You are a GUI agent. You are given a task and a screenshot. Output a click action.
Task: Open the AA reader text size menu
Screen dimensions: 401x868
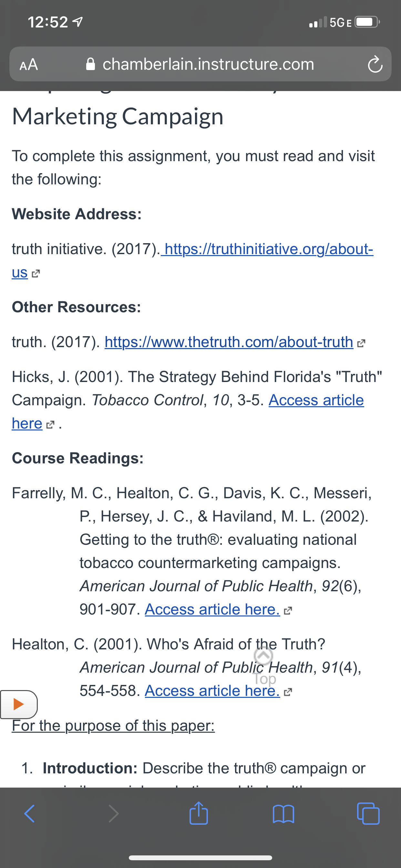click(x=29, y=64)
